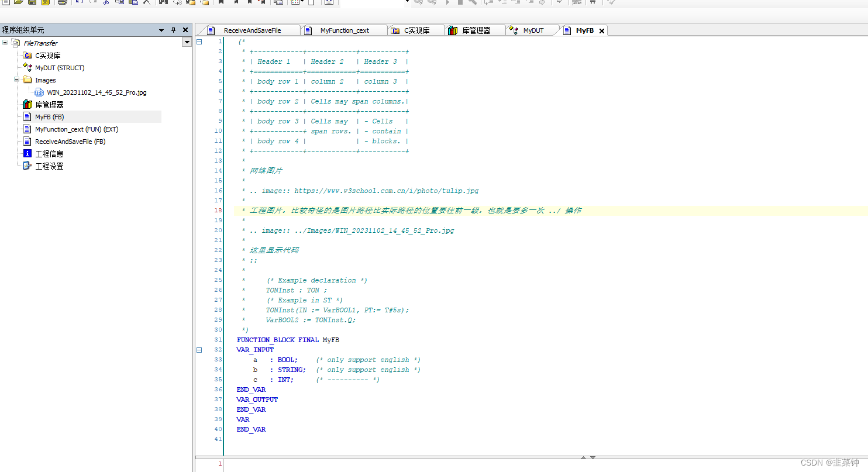Switch to the MyDUT tab
Image resolution: width=868 pixels, height=472 pixels.
pos(533,30)
